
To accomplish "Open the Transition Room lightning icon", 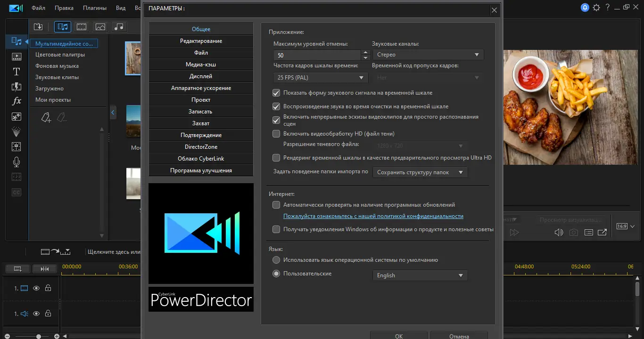I will click(x=17, y=87).
